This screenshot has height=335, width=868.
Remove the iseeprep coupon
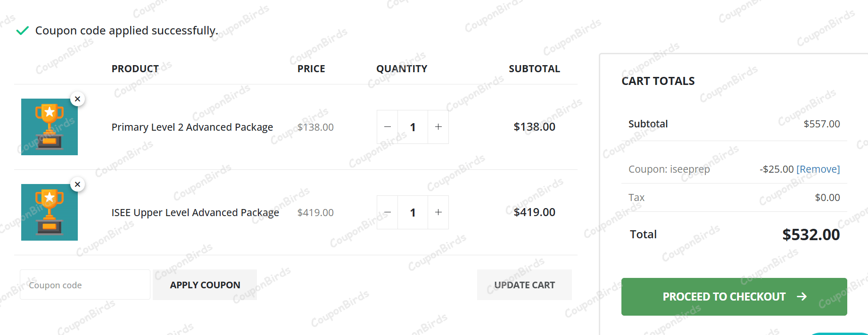(x=818, y=169)
